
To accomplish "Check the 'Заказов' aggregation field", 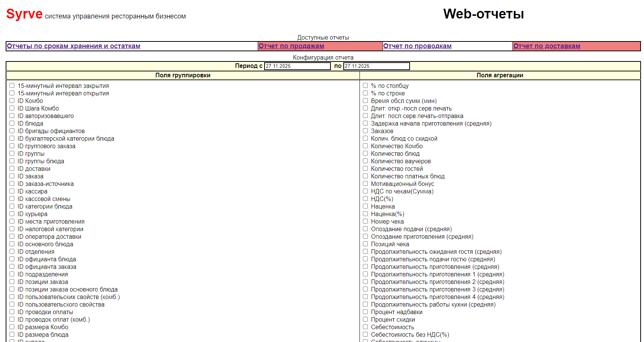I will click(x=365, y=131).
